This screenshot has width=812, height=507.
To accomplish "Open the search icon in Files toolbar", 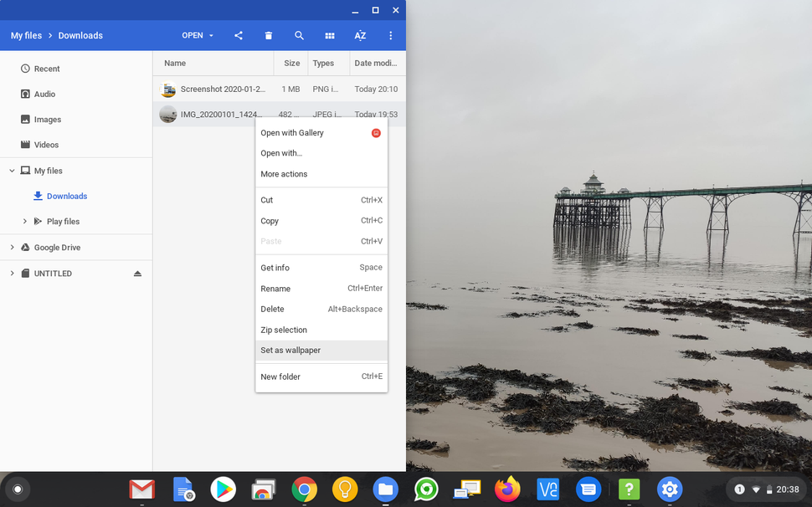I will point(299,35).
